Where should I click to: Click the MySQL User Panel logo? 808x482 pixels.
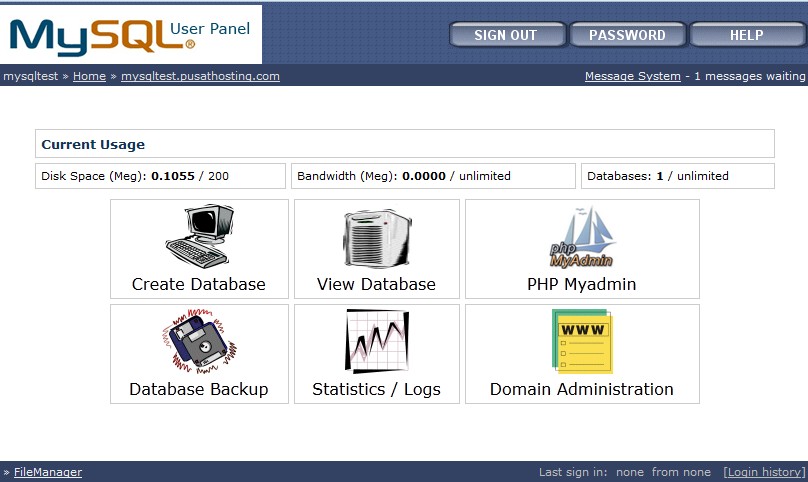(x=130, y=35)
